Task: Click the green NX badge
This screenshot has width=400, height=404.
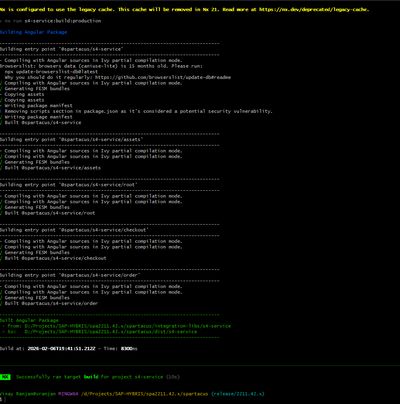Action: pyautogui.click(x=5, y=377)
